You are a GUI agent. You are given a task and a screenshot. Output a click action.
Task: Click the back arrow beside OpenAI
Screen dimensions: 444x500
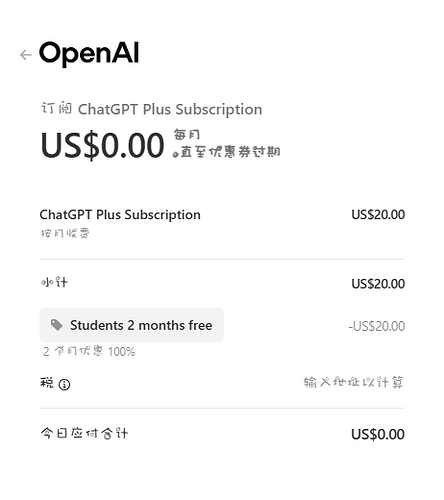click(x=26, y=55)
